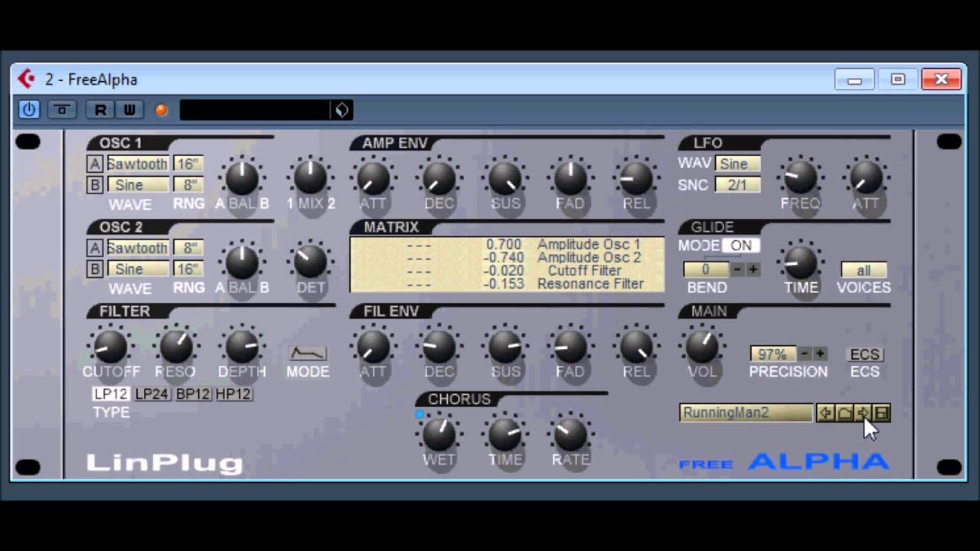Decrease precision with minus button
The width and height of the screenshot is (980, 551).
805,354
